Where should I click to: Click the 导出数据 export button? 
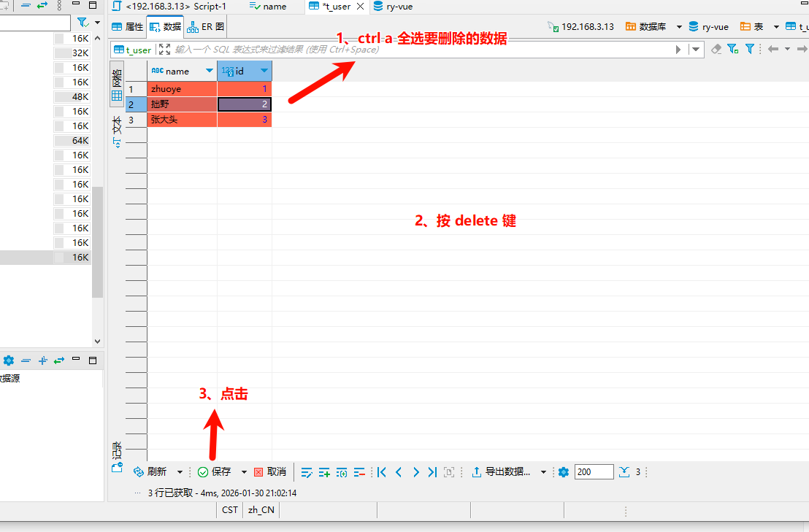501,472
